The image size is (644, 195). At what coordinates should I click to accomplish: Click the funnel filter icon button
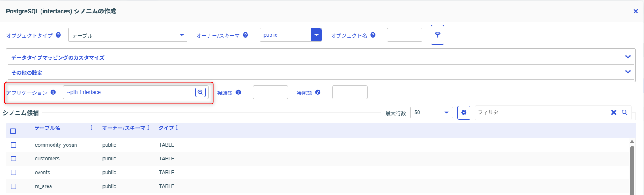coord(438,35)
